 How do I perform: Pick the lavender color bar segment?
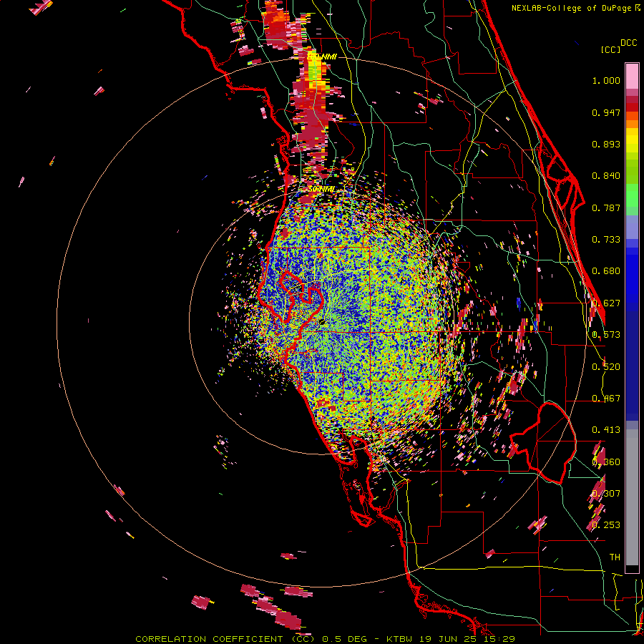coord(632,228)
